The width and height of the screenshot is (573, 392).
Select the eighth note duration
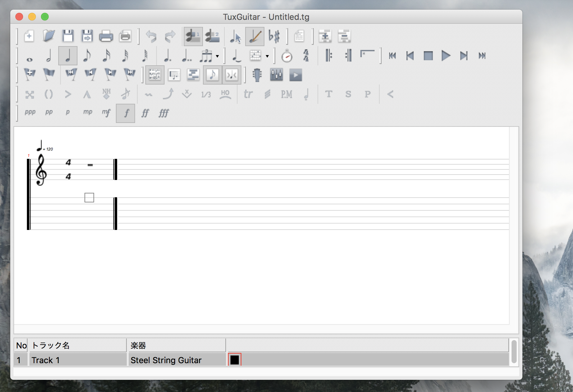[x=87, y=56]
